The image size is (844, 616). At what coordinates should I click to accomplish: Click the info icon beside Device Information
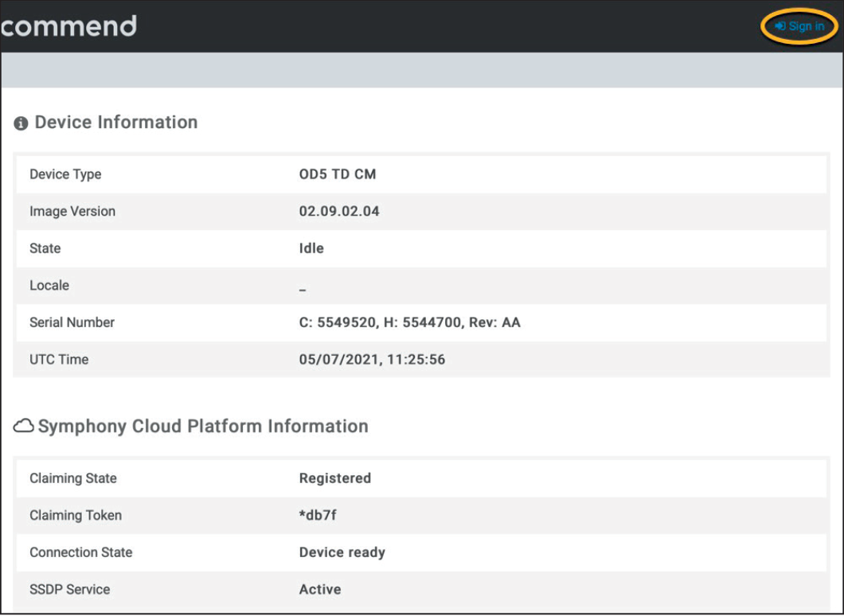[x=21, y=123]
